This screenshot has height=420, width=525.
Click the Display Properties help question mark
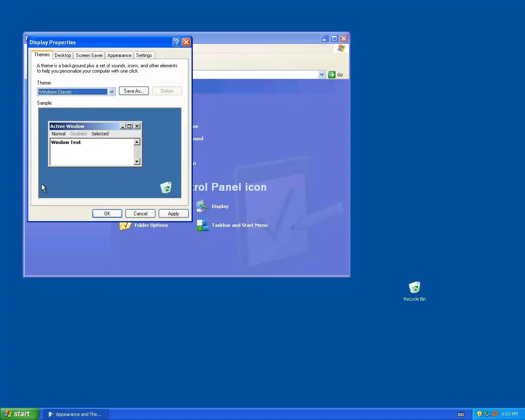click(x=177, y=42)
